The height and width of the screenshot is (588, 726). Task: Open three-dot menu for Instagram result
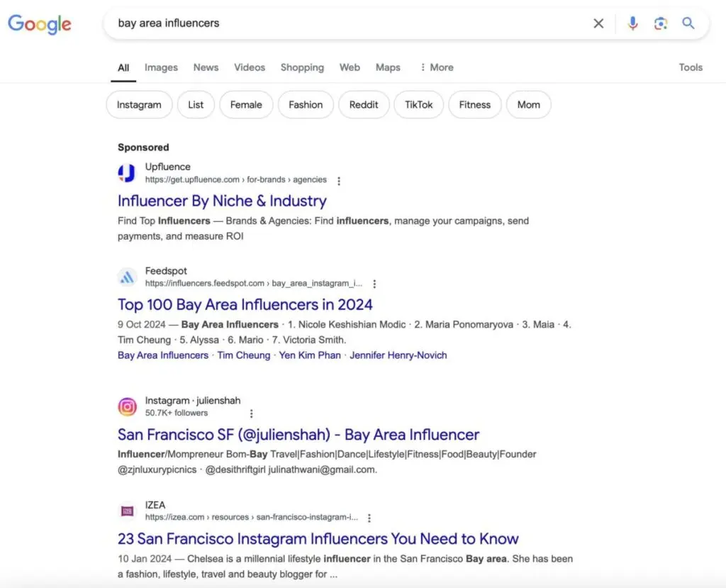point(251,414)
